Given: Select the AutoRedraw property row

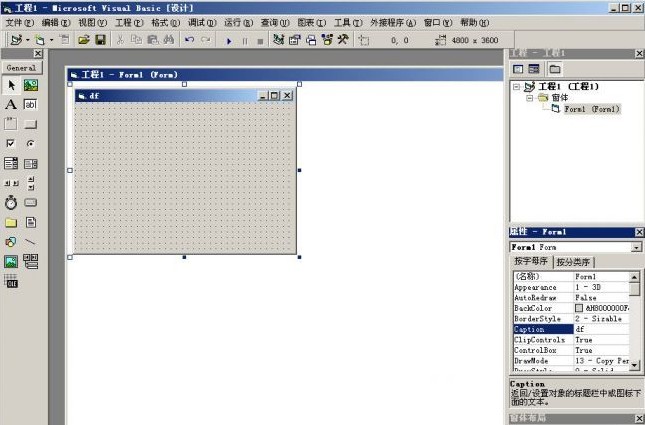Looking at the screenshot, I should pos(571,297).
